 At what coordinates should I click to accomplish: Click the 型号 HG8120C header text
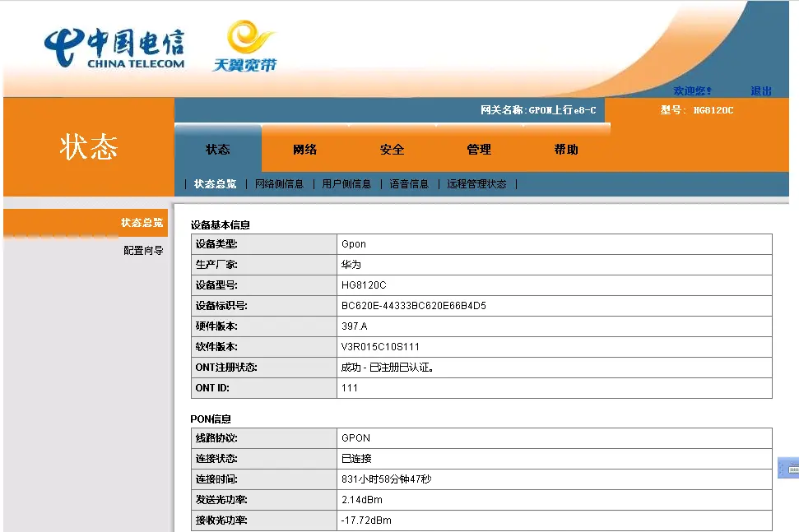(x=697, y=110)
